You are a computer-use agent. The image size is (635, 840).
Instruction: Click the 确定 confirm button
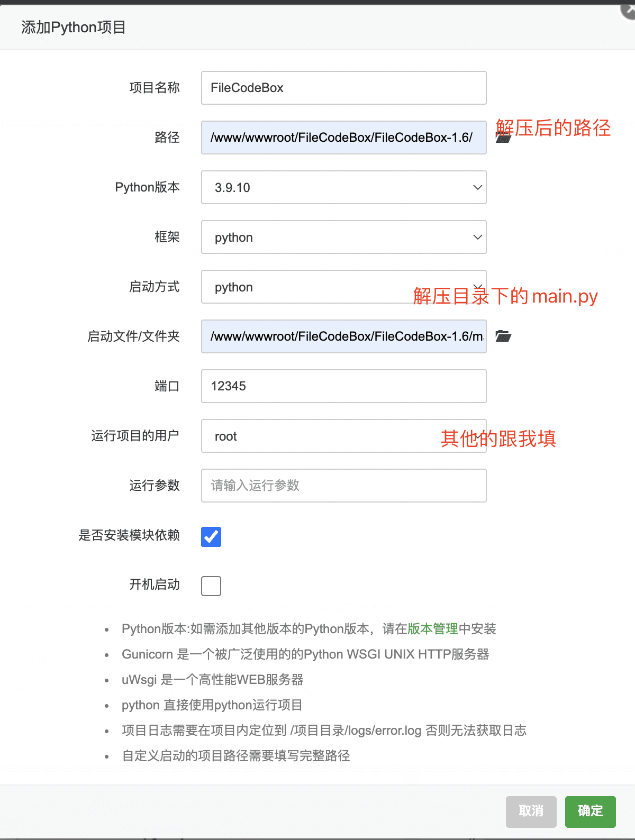[x=591, y=811]
